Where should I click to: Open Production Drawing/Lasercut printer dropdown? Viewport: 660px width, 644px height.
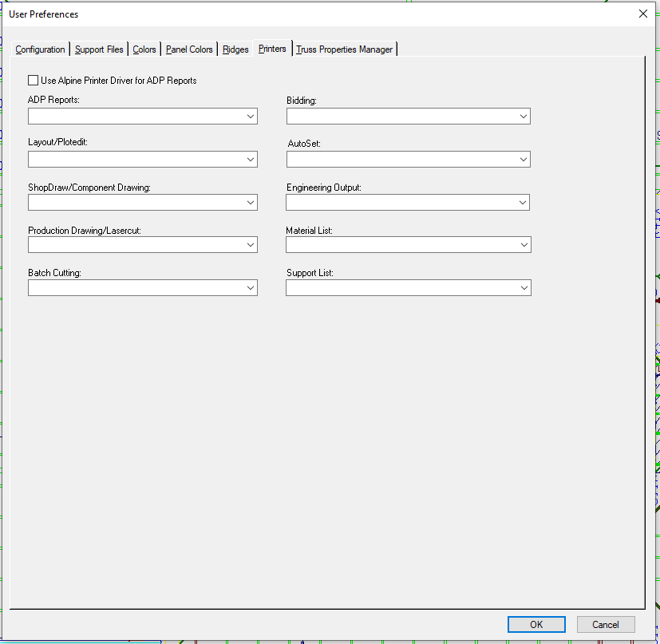click(x=143, y=245)
